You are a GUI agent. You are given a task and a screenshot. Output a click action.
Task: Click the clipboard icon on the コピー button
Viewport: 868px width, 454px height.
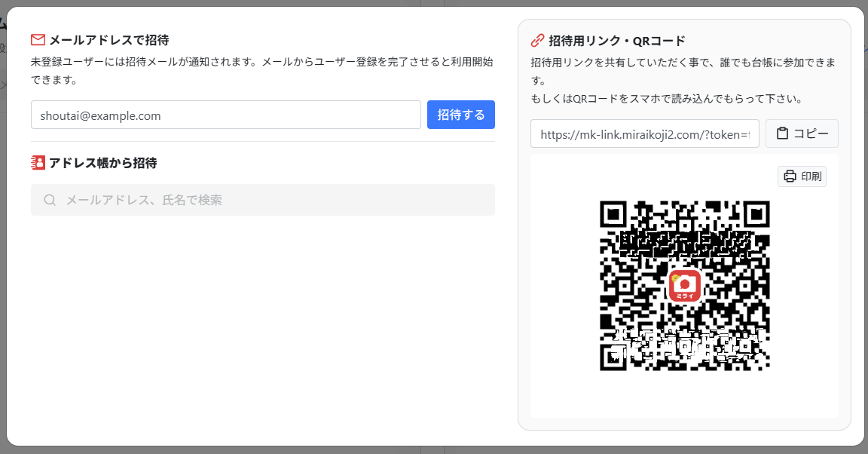point(783,133)
